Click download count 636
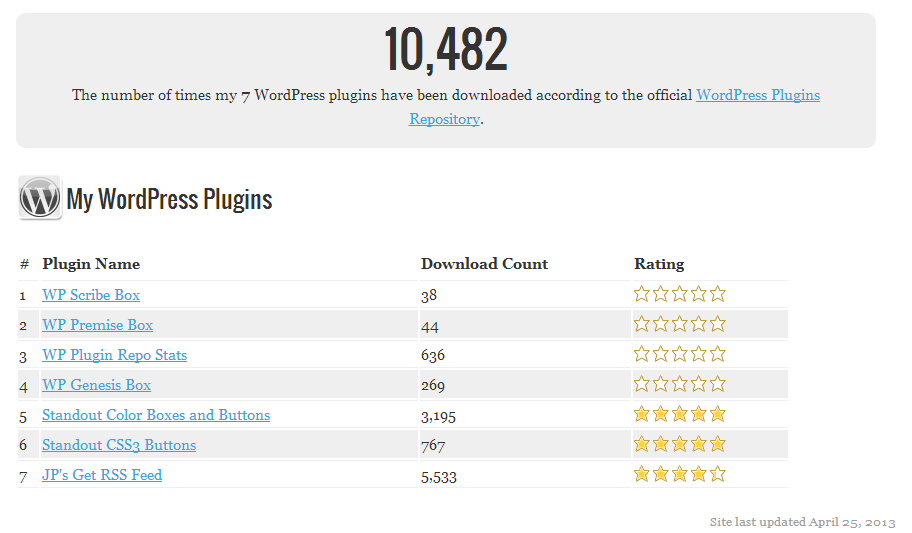The width and height of the screenshot is (912, 533). (433, 355)
